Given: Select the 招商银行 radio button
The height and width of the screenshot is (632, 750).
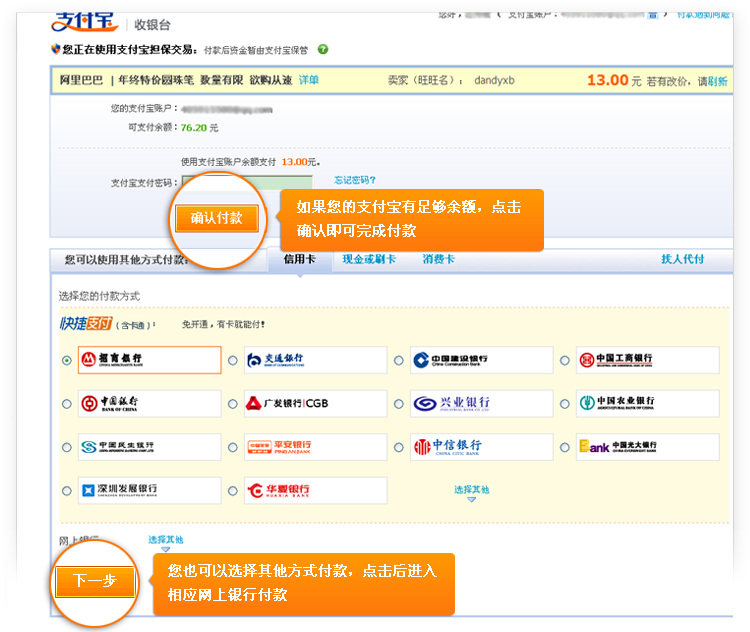Looking at the screenshot, I should [x=67, y=360].
